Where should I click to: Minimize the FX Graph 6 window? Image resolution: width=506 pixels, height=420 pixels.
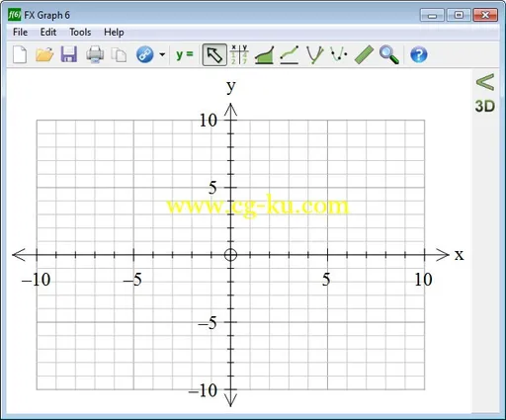(432, 15)
